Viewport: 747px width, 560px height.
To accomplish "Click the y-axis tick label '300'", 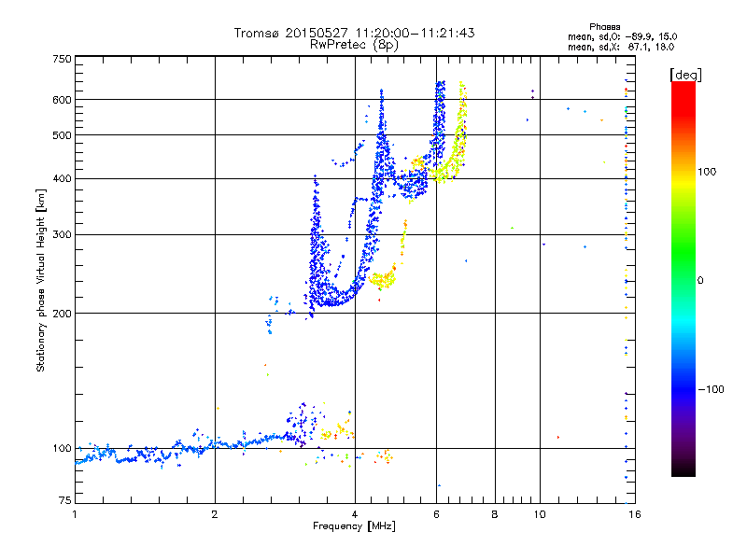I will [x=62, y=235].
